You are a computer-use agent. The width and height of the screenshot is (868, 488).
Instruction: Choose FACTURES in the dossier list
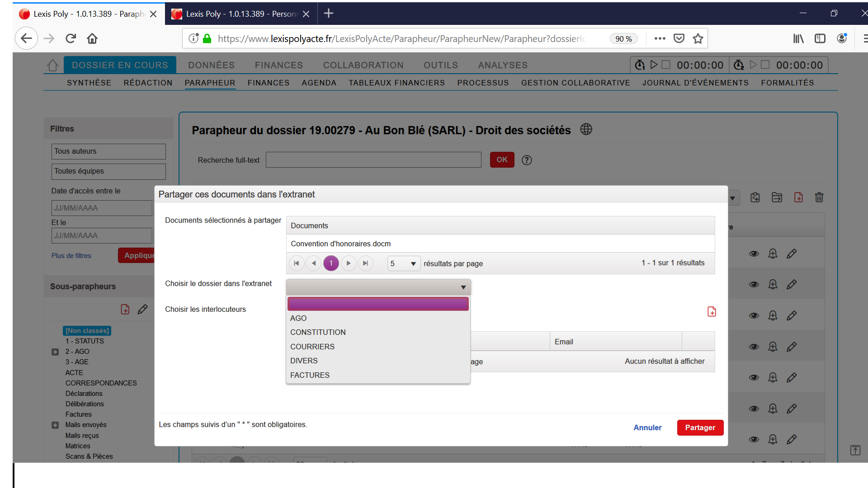[378, 375]
